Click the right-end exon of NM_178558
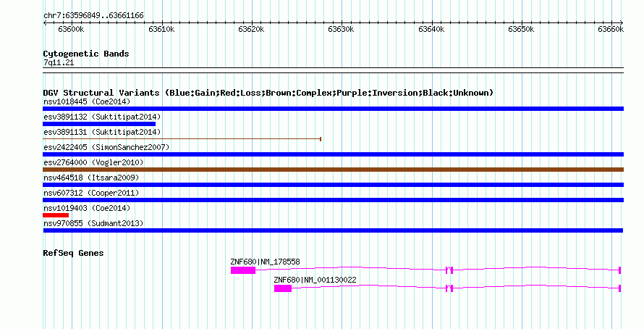 [x=620, y=270]
